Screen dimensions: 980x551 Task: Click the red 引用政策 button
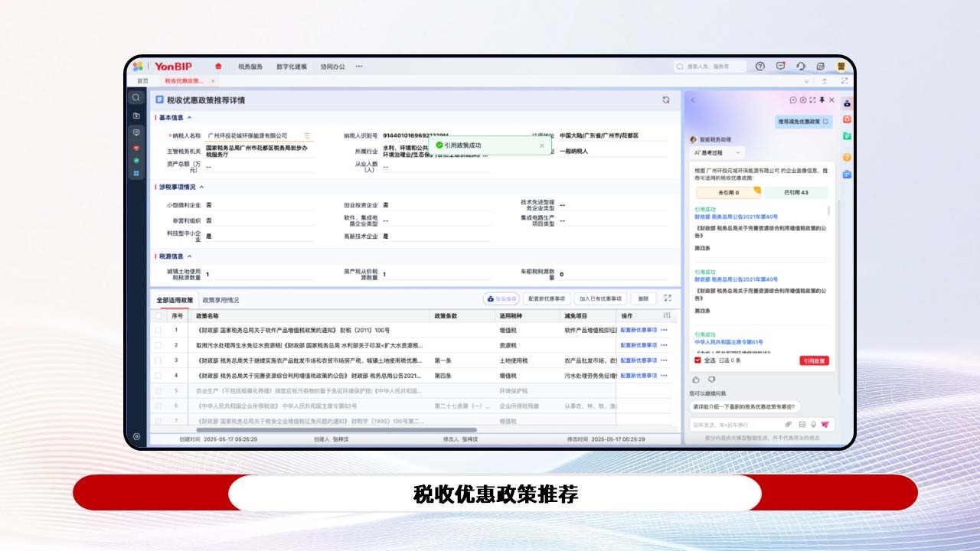click(814, 360)
